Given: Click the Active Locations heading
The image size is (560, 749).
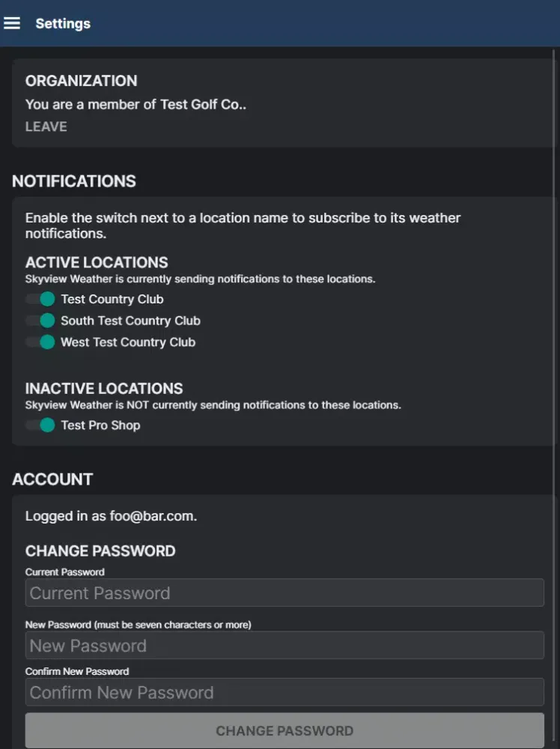Looking at the screenshot, I should pos(97,263).
